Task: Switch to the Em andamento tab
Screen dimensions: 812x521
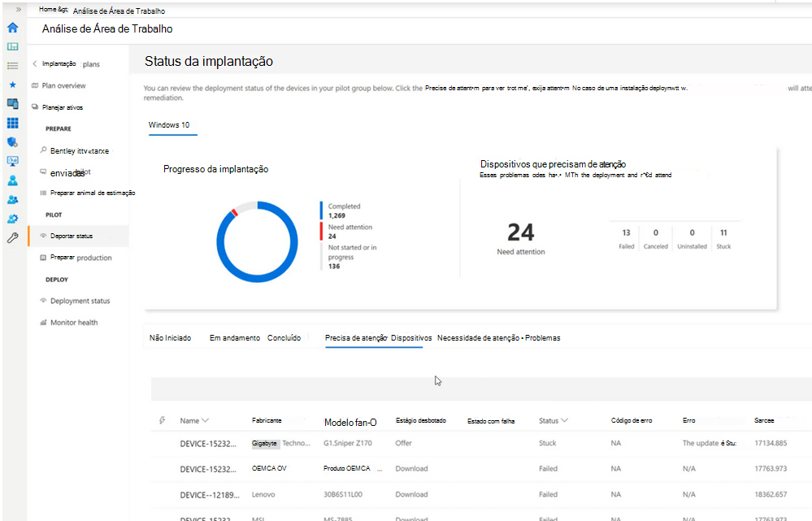Action: tap(235, 337)
